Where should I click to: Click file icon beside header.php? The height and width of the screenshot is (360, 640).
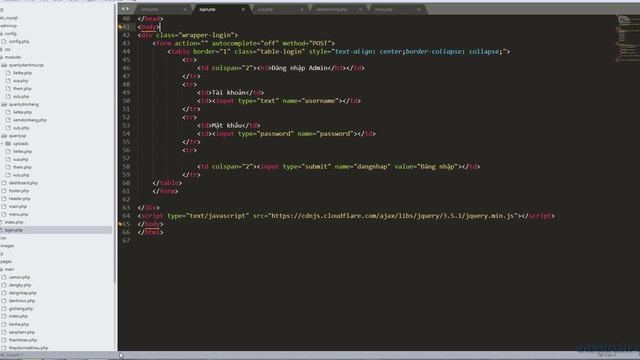[4, 198]
